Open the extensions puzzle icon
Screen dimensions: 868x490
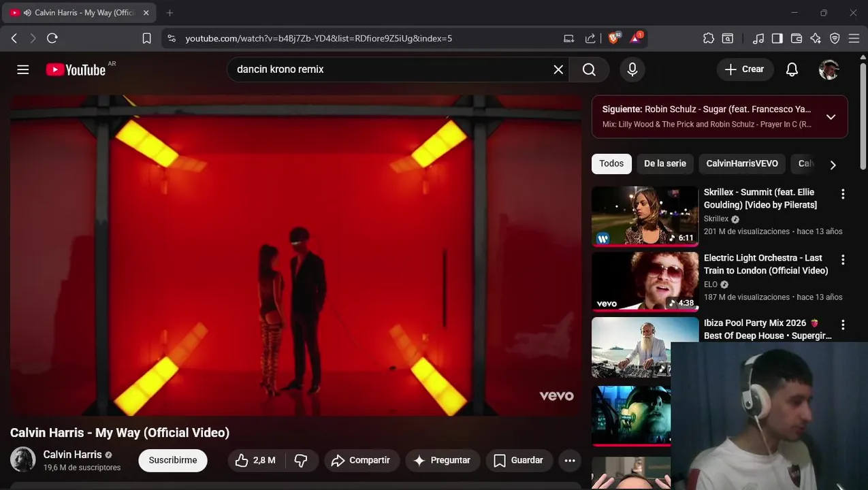[709, 39]
